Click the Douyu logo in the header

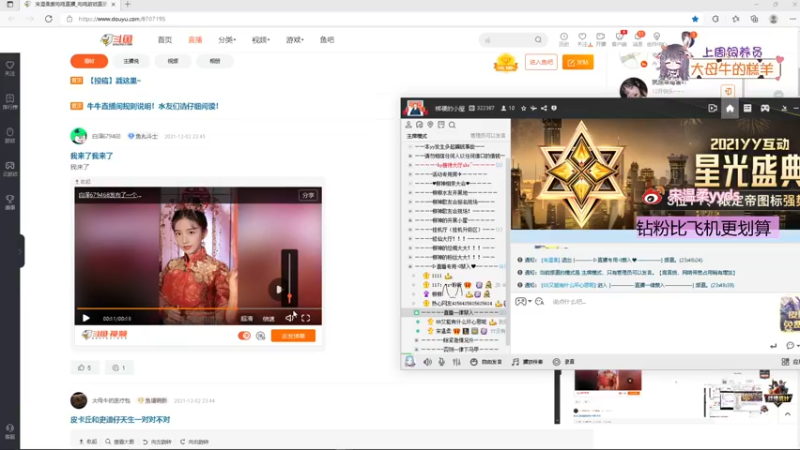pyautogui.click(x=116, y=40)
